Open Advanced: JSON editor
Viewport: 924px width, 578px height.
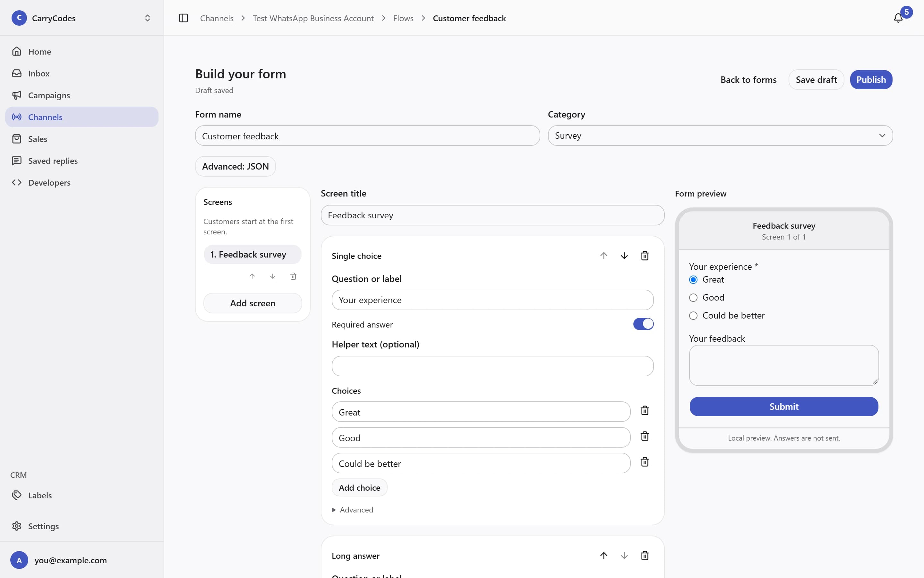(235, 166)
